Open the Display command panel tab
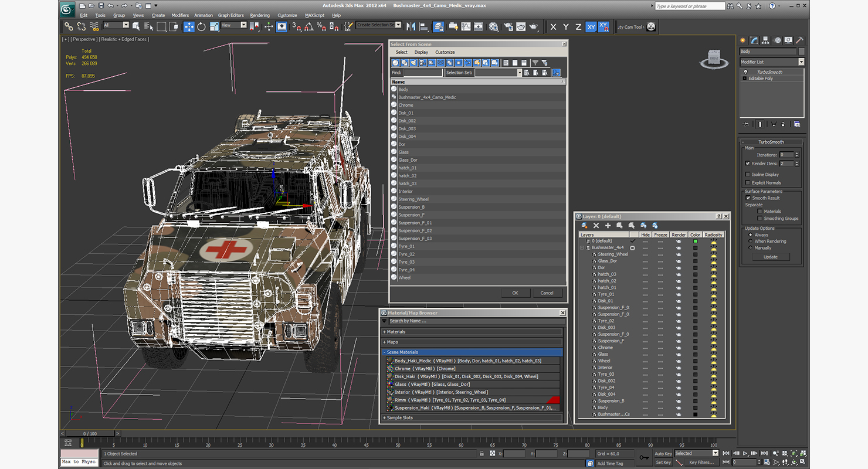Screen dimensions: 868x469 pyautogui.click(x=788, y=40)
